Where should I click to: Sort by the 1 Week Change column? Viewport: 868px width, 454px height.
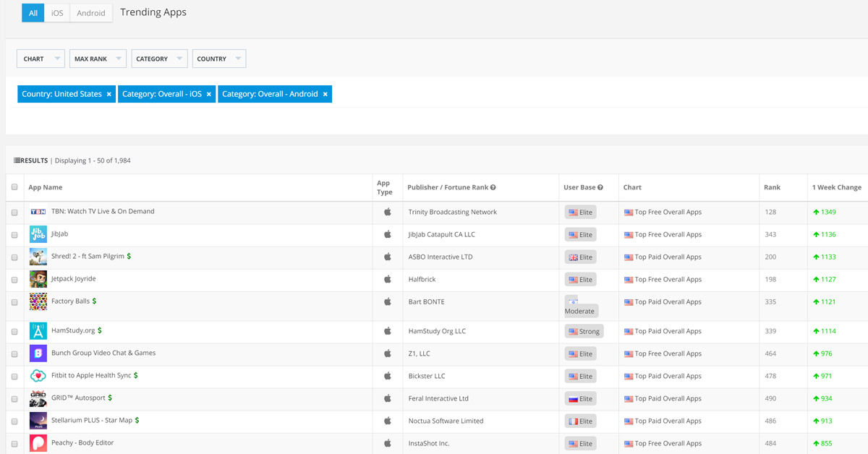[836, 187]
